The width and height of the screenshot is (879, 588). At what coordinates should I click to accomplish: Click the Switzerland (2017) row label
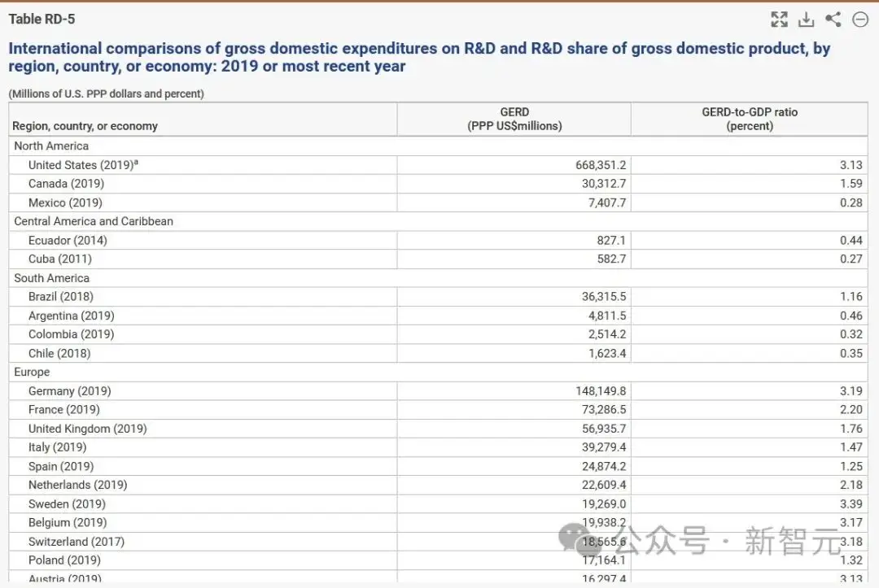click(77, 542)
